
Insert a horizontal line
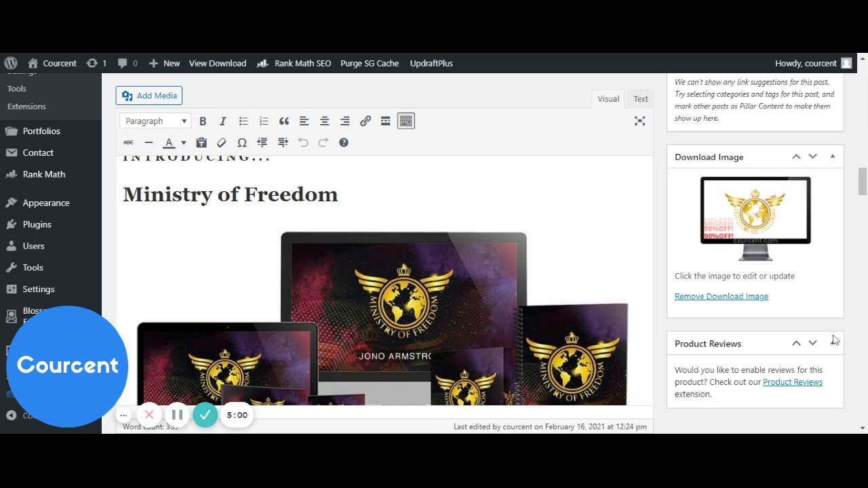pyautogui.click(x=149, y=142)
